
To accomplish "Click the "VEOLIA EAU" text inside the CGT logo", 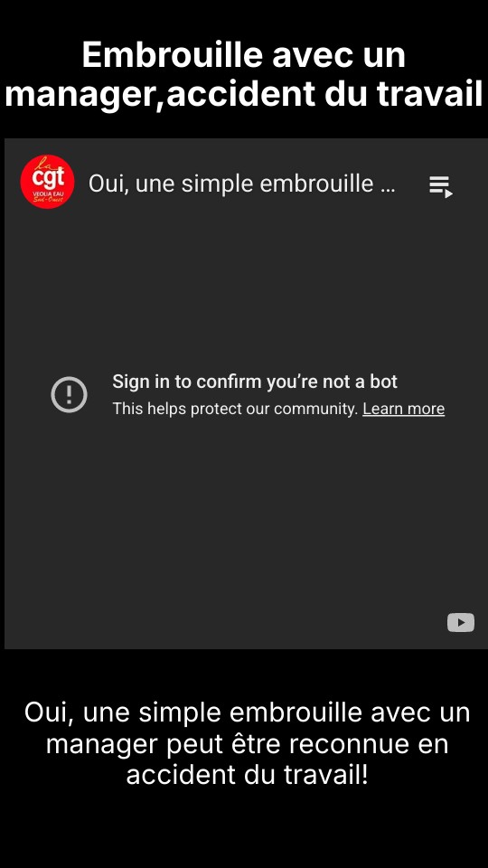I will (48, 193).
